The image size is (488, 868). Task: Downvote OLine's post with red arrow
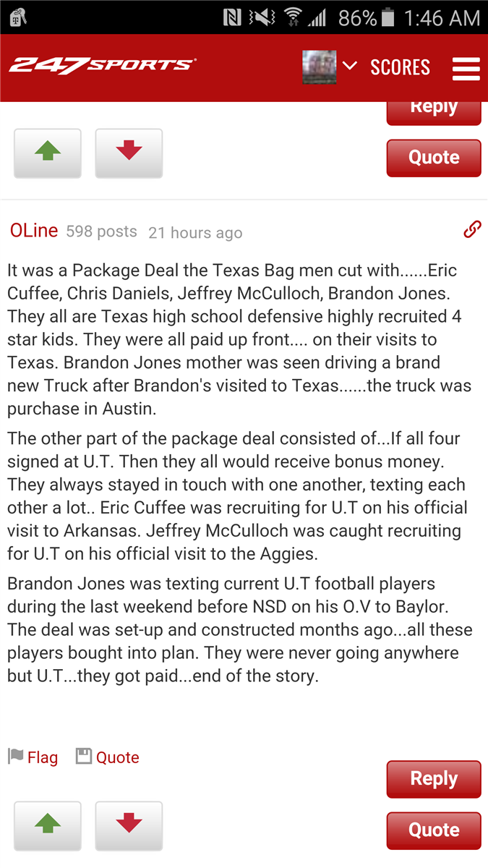(129, 825)
